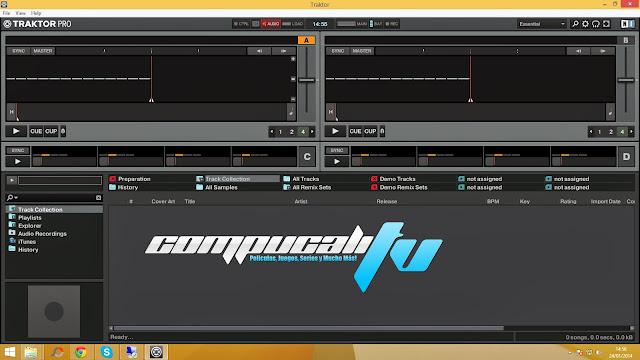Click the headphones icon in header
Image resolution: width=640 pixels, height=360 pixels.
596,24
